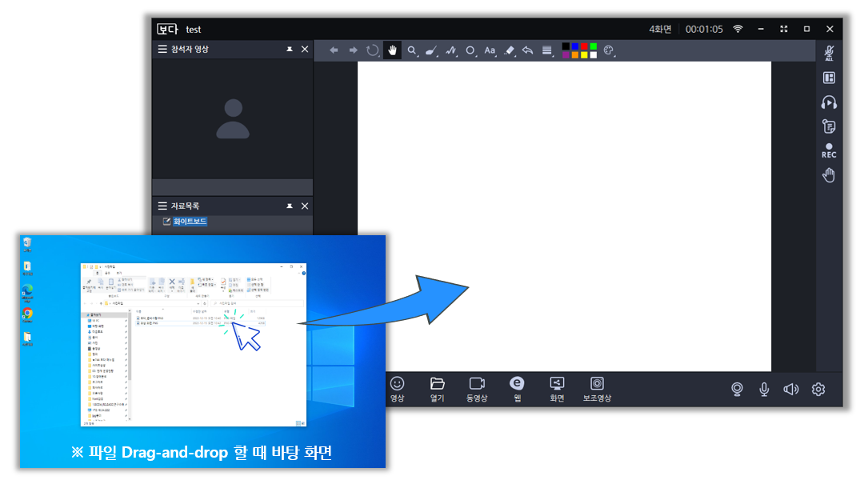Toggle fullscreen mode icon in title bar
Image resolution: width=868 pixels, height=484 pixels.
click(784, 29)
